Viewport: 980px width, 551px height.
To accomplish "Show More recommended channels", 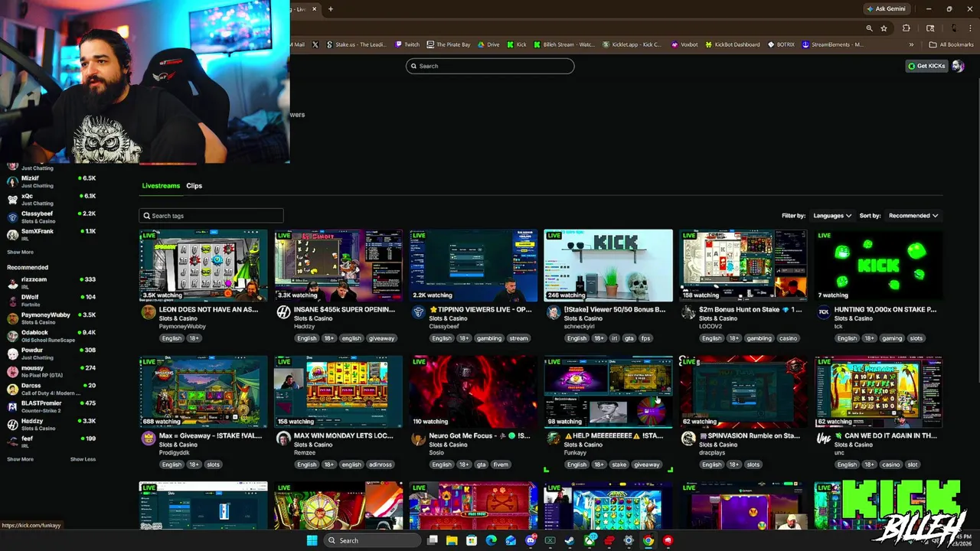I will pyautogui.click(x=20, y=459).
